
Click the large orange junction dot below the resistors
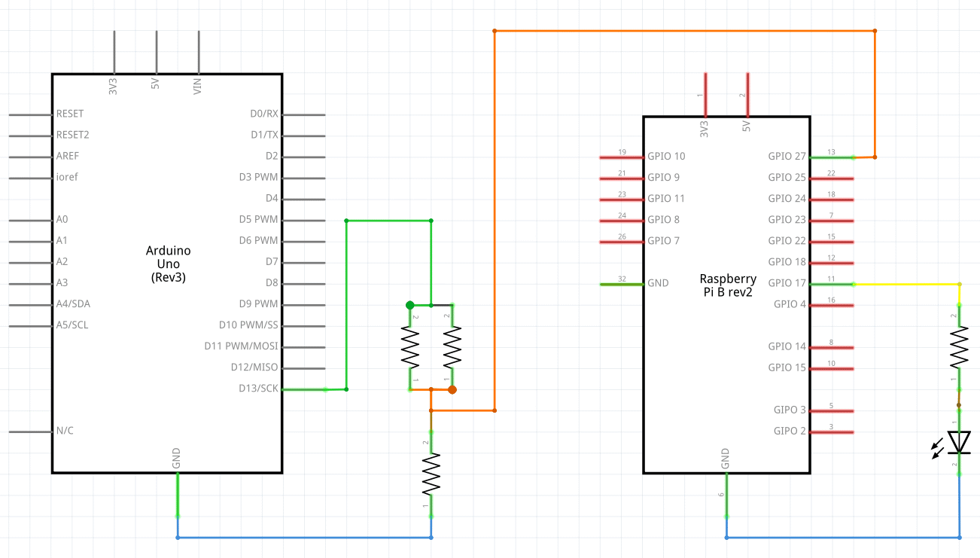point(452,389)
